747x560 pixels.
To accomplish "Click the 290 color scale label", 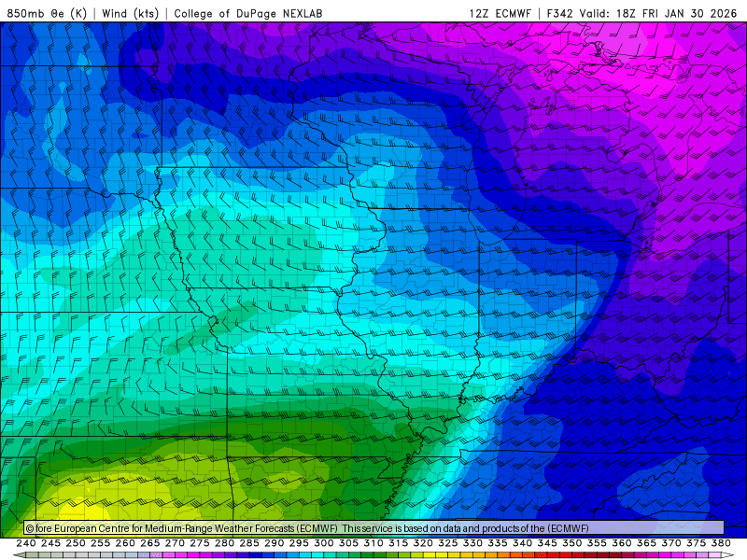I will (x=274, y=543).
